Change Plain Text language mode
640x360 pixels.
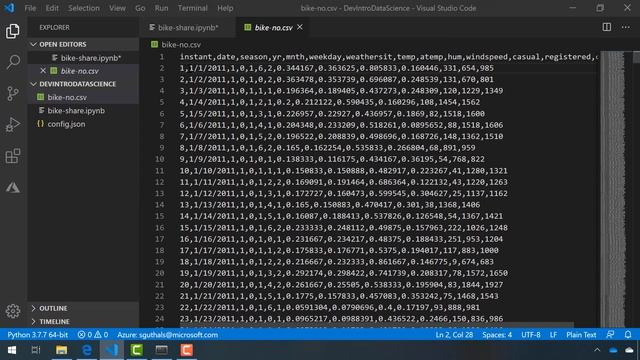[x=581, y=335]
